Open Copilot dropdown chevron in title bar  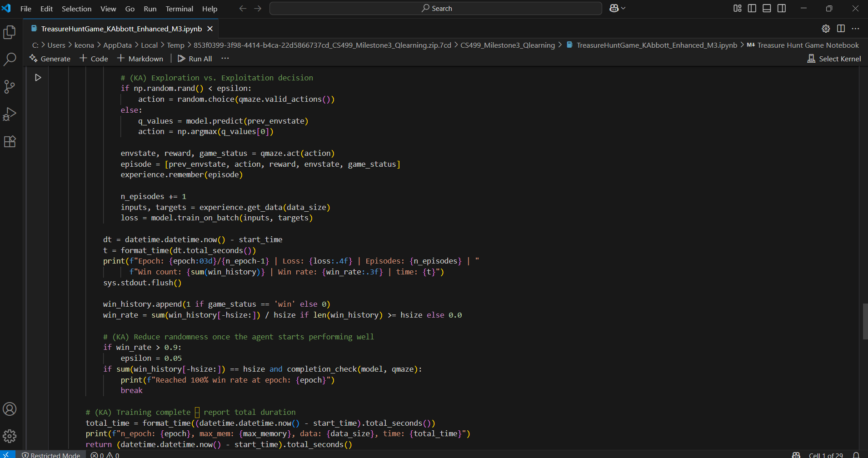624,8
